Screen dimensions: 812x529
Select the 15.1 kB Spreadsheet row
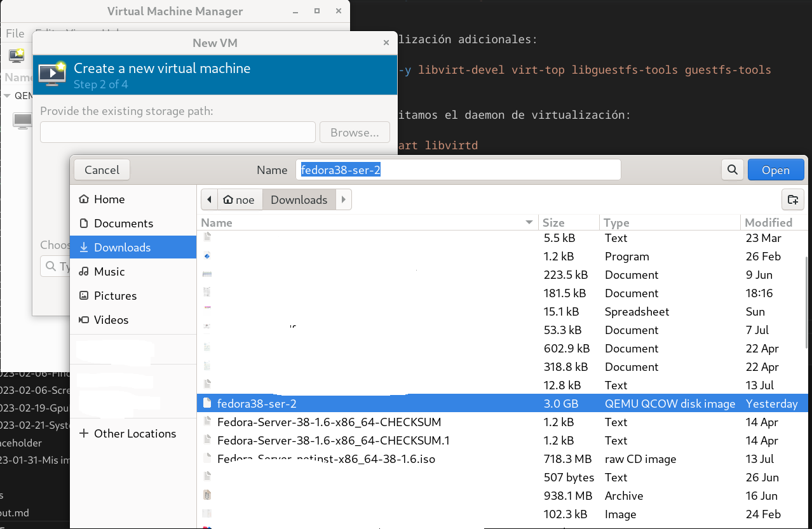(502, 311)
